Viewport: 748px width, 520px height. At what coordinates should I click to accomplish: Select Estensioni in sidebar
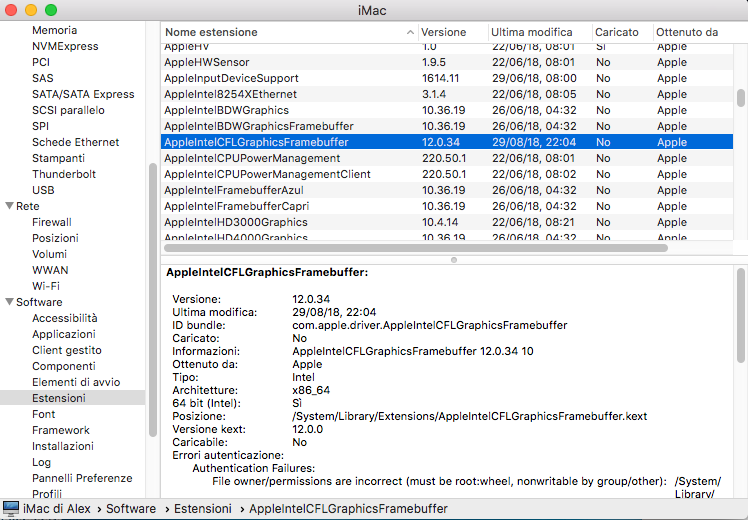[73, 398]
